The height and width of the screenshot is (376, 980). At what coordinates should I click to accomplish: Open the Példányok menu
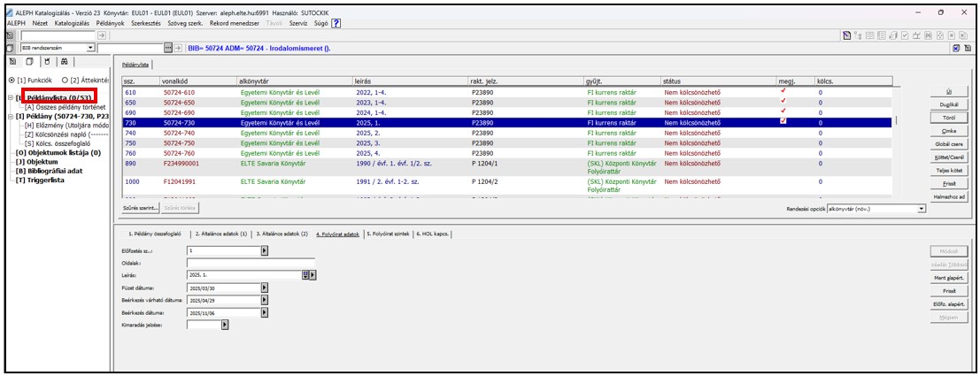[111, 23]
